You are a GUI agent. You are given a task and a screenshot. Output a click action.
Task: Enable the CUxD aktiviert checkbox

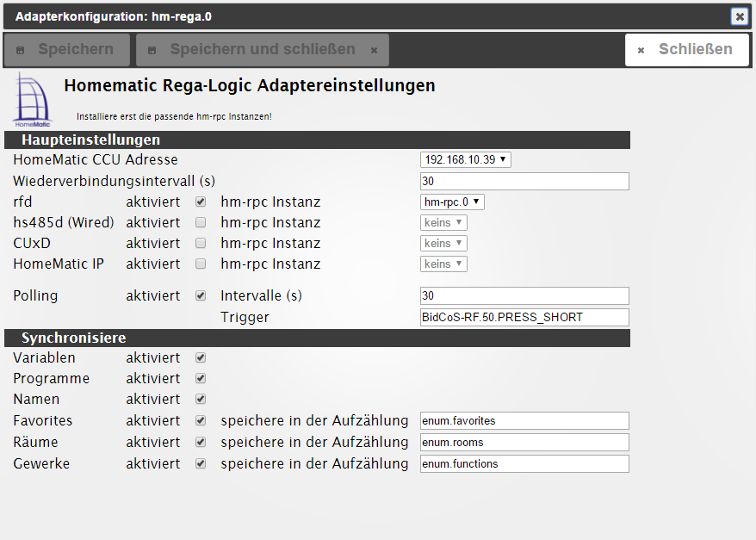click(x=201, y=244)
